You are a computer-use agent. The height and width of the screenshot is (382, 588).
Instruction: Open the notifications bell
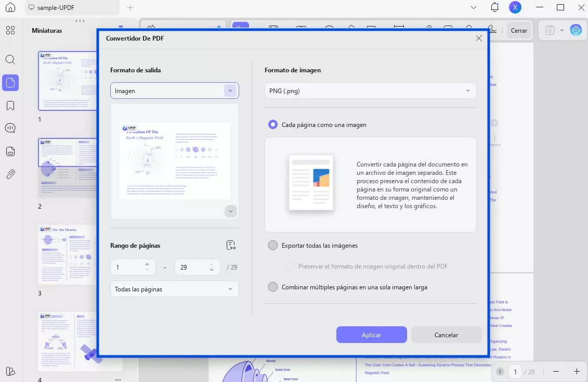494,7
